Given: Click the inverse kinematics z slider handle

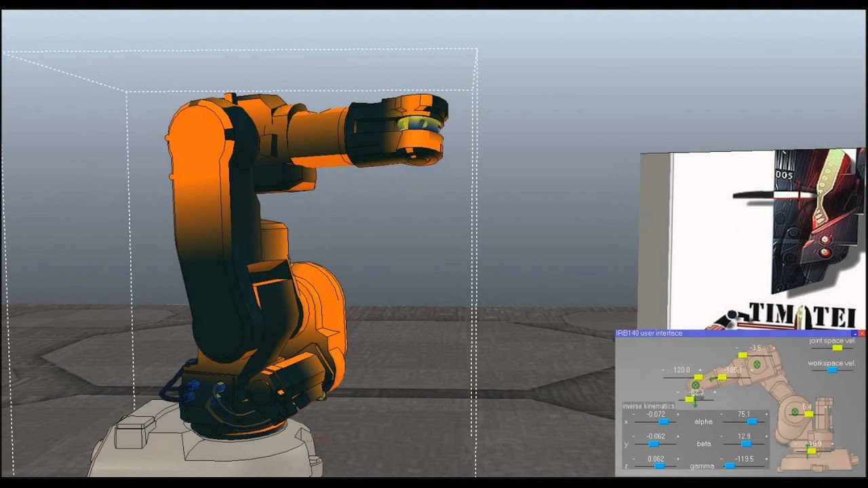Looking at the screenshot, I should point(660,466).
